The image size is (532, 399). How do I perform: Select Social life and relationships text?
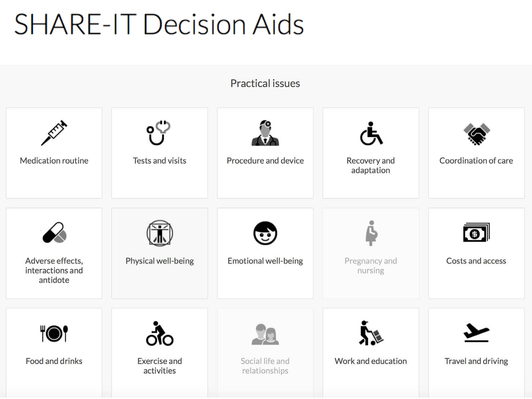tap(265, 366)
